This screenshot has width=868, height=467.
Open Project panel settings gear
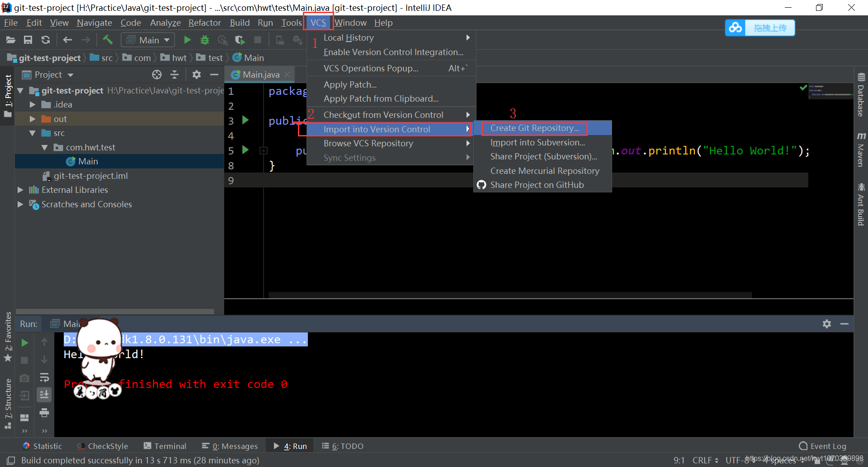coord(196,75)
